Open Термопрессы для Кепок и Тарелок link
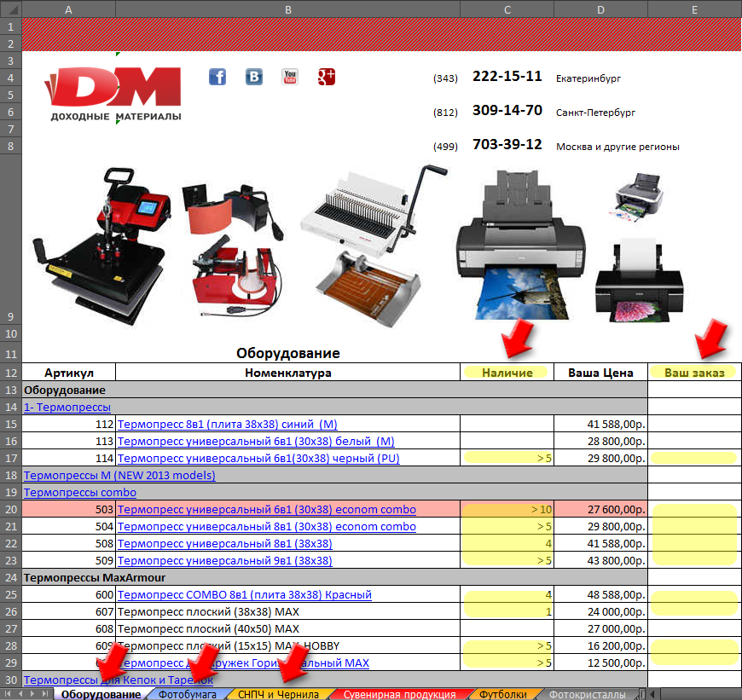742x700 pixels. coord(119,680)
